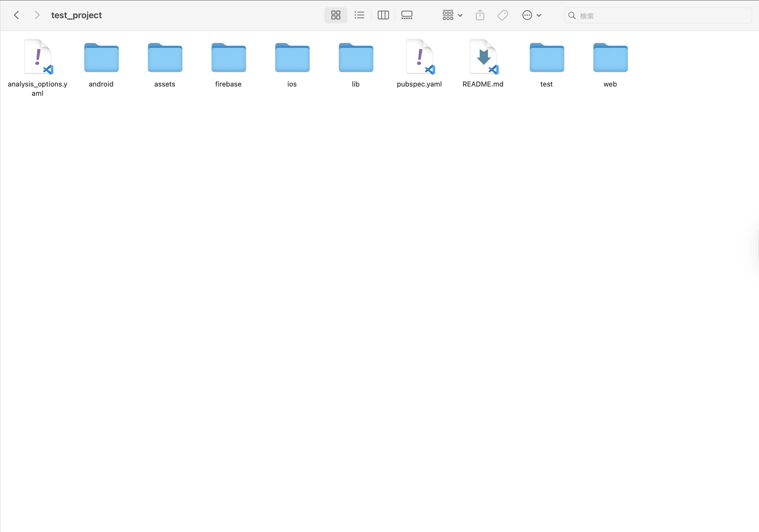Open the group-by options dropdown
Image resolution: width=759 pixels, height=532 pixels.
(452, 15)
